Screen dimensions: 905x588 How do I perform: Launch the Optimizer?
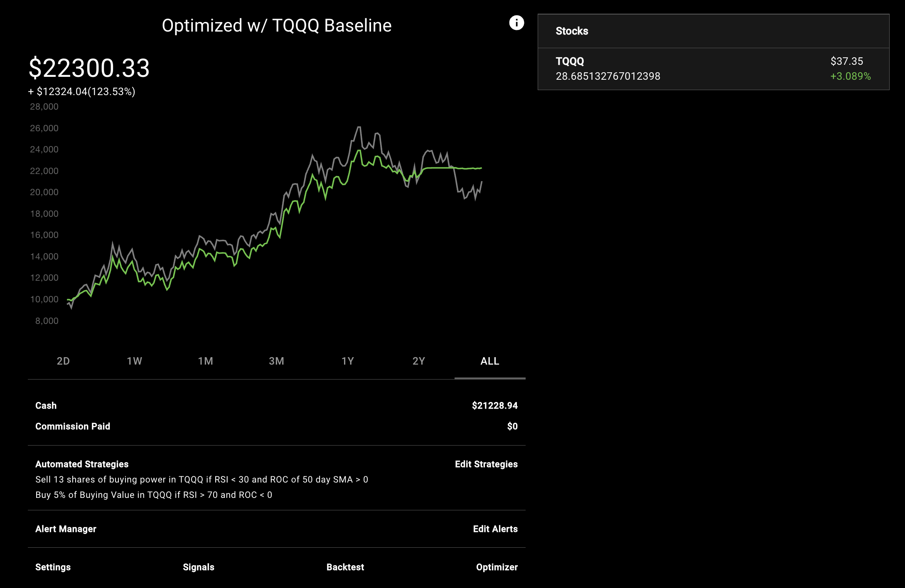497,567
